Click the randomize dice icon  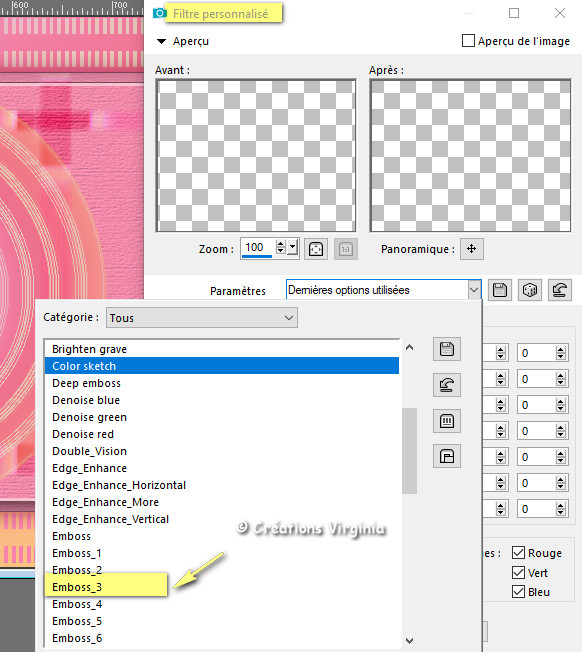(x=530, y=290)
